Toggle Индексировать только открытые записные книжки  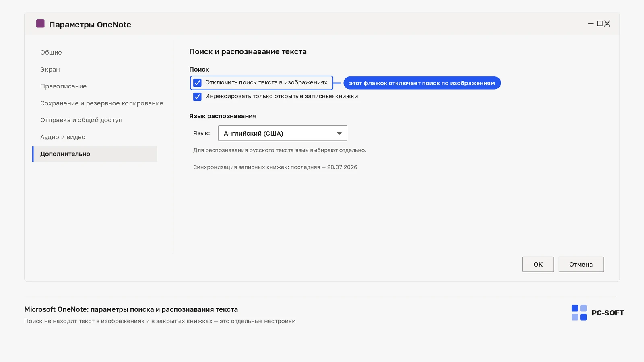(x=197, y=97)
